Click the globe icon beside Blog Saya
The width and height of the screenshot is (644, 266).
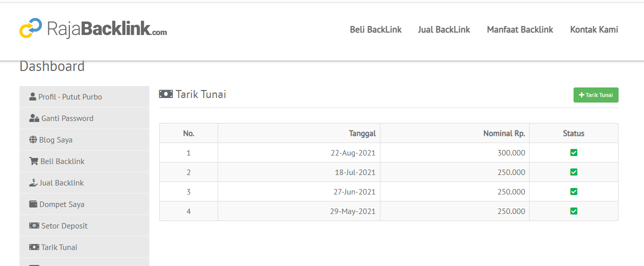33,139
